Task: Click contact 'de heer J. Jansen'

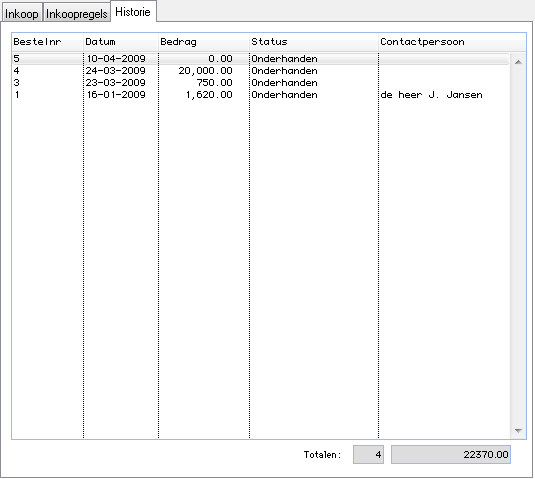Action: coord(431,95)
